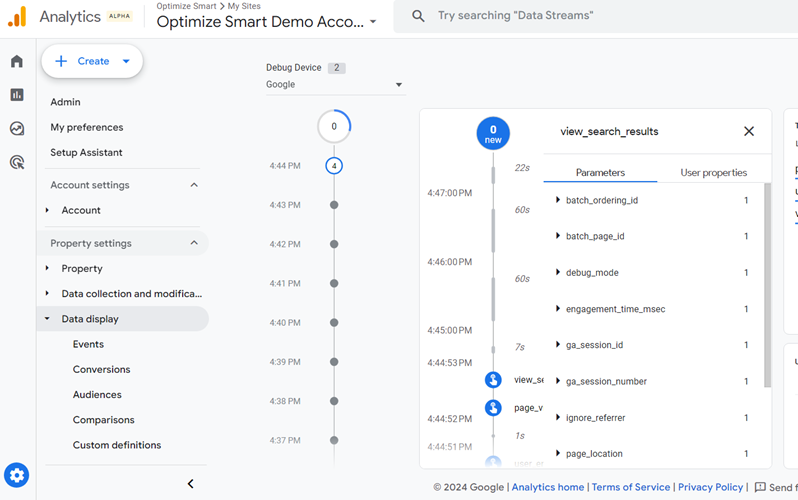The width and height of the screenshot is (798, 500).
Task: Expand the ga_session_number parameter
Action: tap(558, 381)
